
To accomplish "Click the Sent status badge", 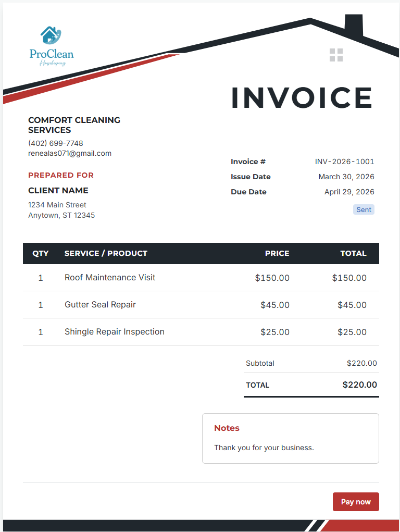I will (x=364, y=209).
